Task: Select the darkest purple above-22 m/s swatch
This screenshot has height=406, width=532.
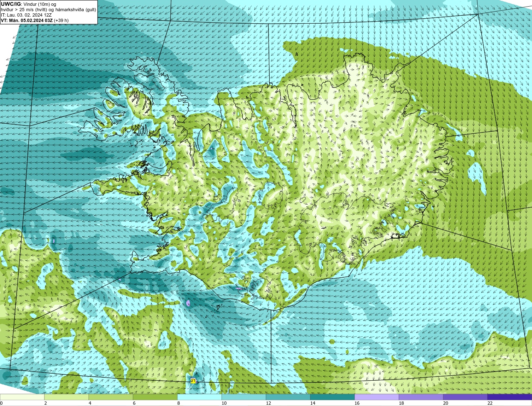Action: pos(510,397)
